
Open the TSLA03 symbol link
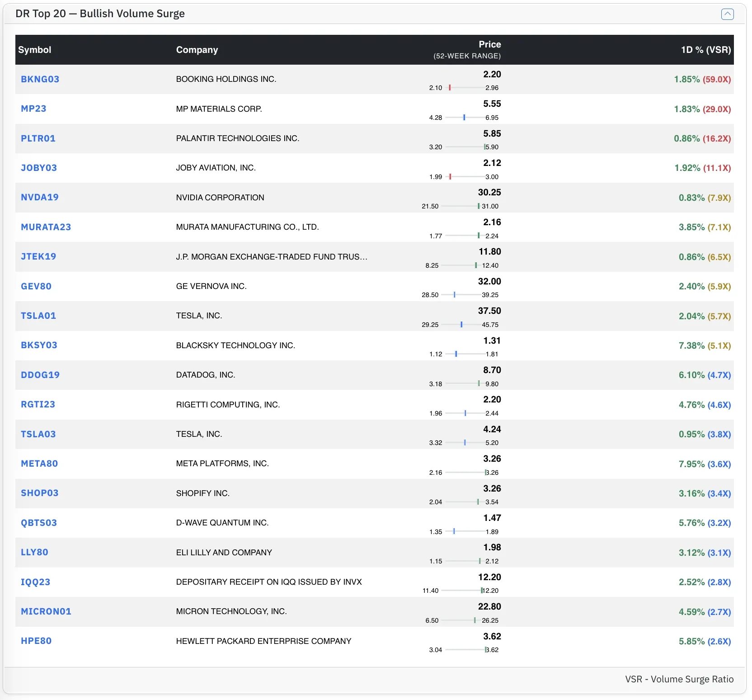pyautogui.click(x=38, y=434)
